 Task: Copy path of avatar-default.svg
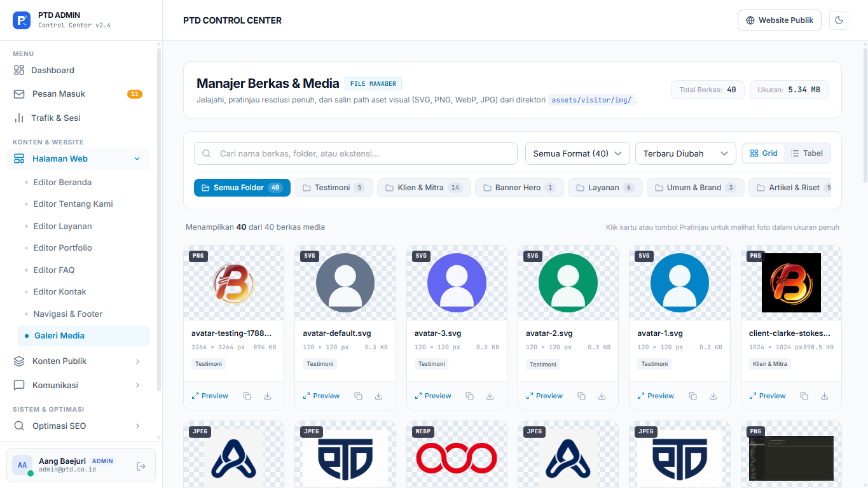(358, 396)
